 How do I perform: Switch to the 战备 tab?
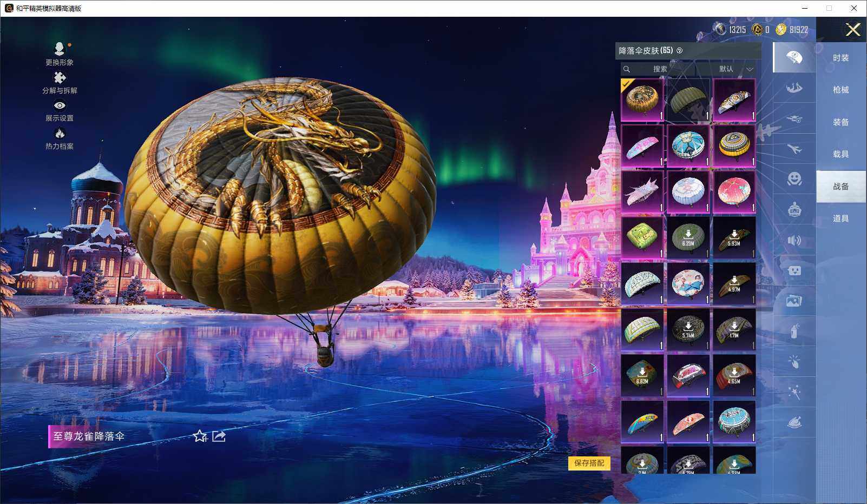coord(840,187)
